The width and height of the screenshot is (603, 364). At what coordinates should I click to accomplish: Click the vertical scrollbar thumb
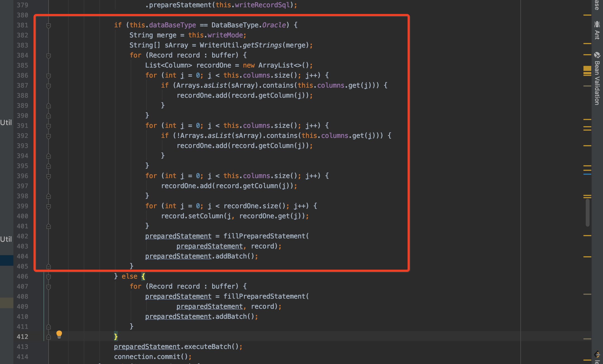pyautogui.click(x=588, y=213)
